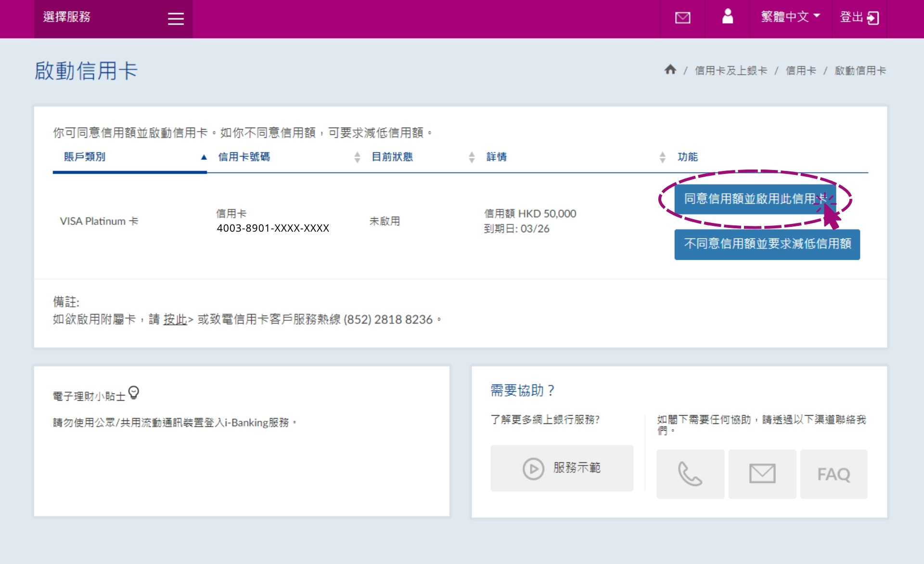The height and width of the screenshot is (564, 924).
Task: Click 同意信用額並啟用此信用卡 button
Action: coord(755,198)
